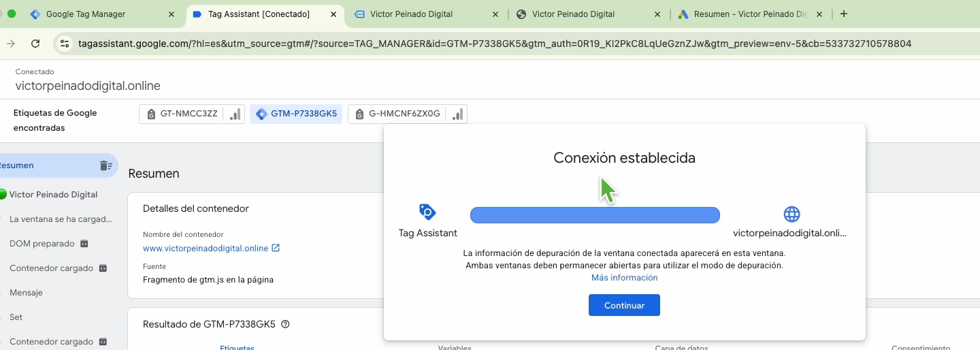Image resolution: width=980 pixels, height=350 pixels.
Task: Go forward with the browser arrow
Action: coord(11,44)
